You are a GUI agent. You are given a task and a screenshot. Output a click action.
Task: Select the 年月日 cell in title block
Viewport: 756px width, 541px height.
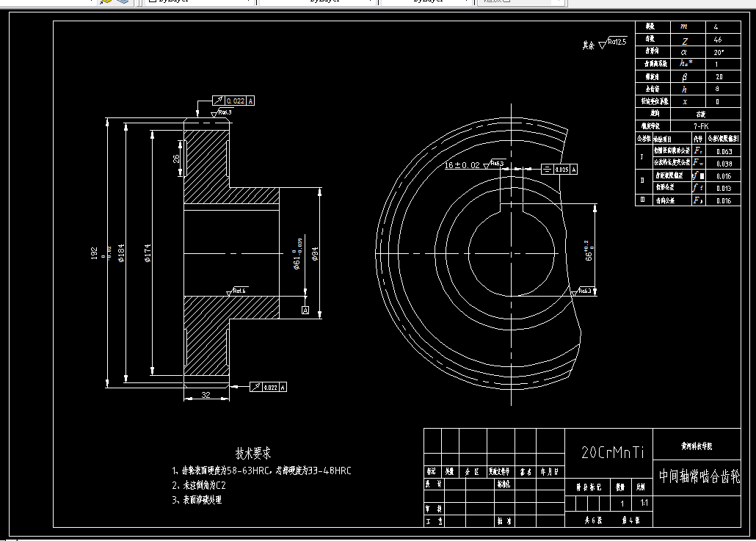[549, 471]
